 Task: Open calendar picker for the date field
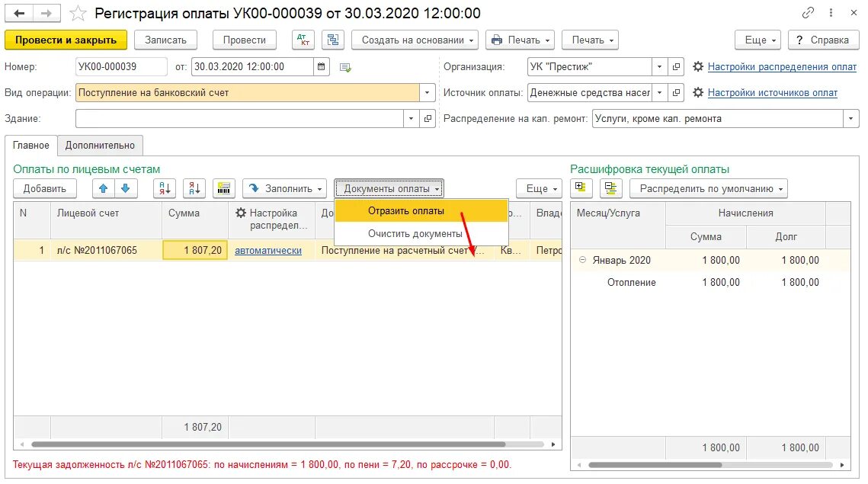tap(321, 66)
